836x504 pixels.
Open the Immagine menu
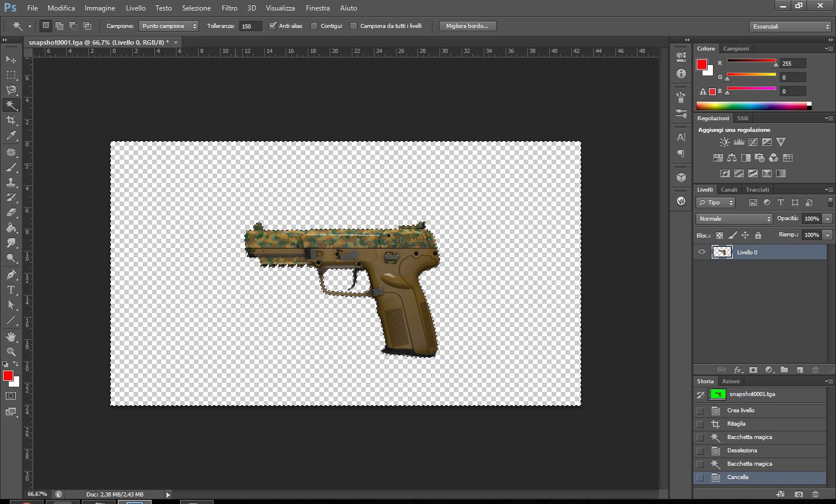100,8
